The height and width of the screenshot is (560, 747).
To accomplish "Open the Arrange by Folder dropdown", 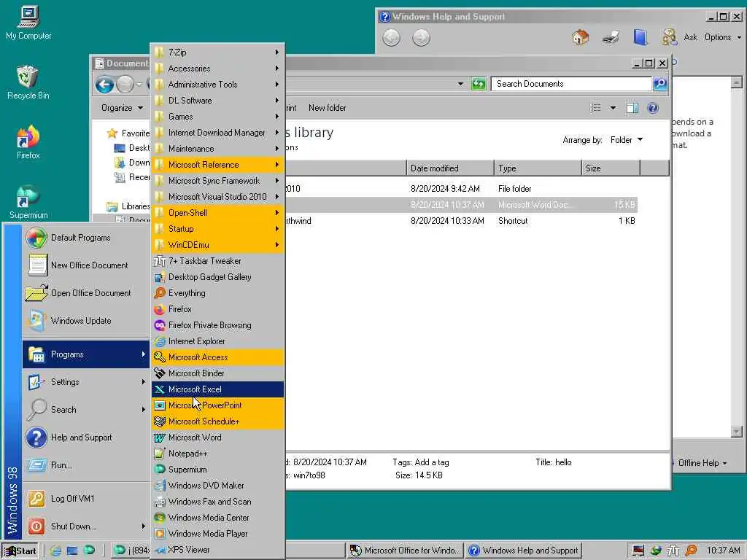I will point(627,140).
